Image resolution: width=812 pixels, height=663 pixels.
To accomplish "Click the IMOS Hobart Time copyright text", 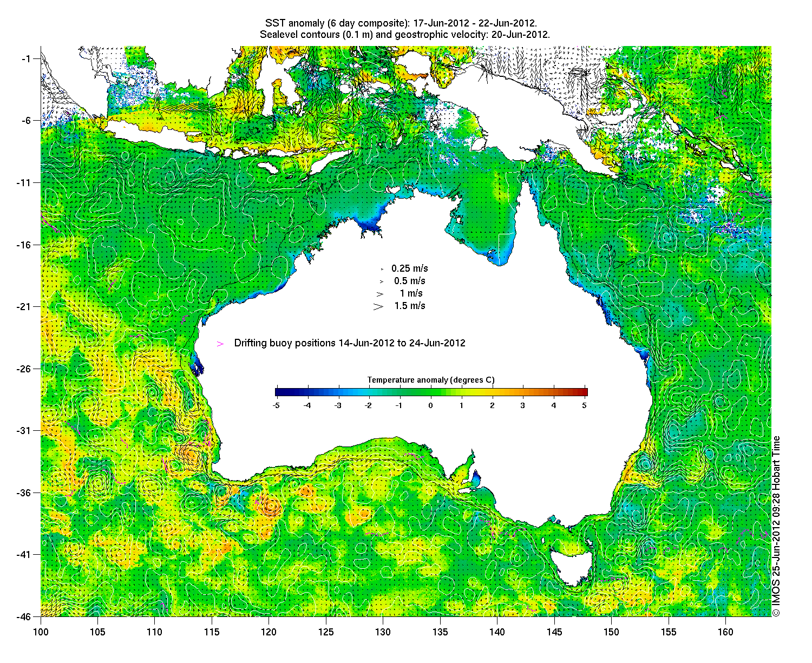I will pyautogui.click(x=776, y=526).
